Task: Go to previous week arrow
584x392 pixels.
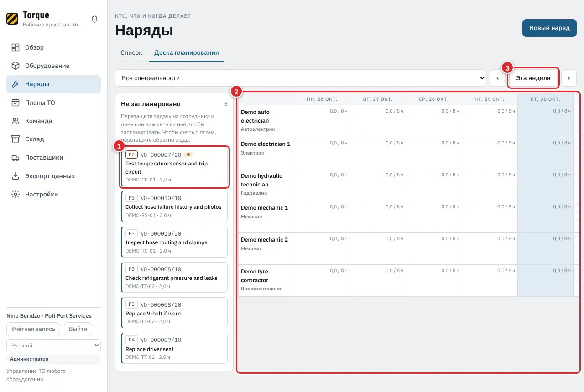Action: pos(497,78)
